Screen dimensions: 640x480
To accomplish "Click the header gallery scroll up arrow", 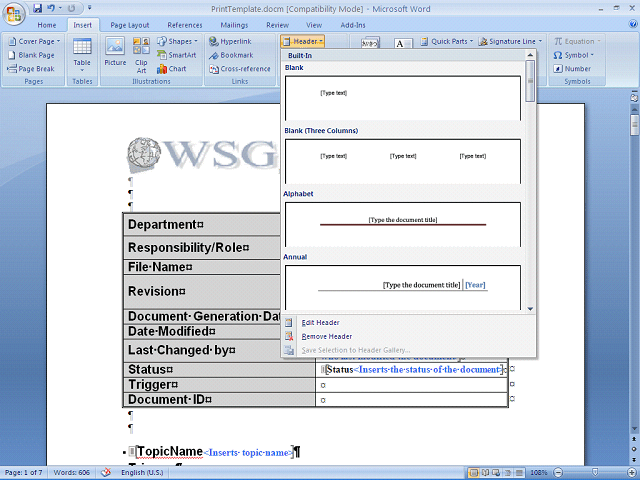I will click(x=530, y=55).
